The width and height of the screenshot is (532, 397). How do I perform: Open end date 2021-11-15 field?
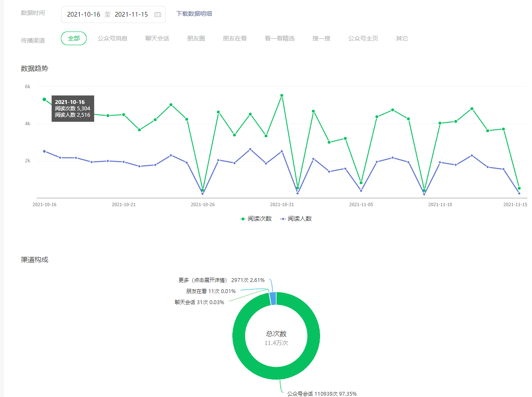(x=131, y=14)
